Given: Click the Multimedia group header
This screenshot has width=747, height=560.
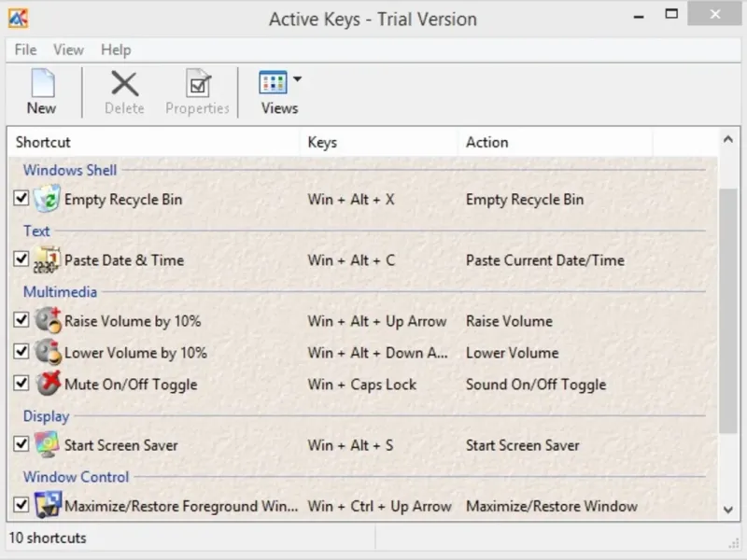Looking at the screenshot, I should click(60, 291).
